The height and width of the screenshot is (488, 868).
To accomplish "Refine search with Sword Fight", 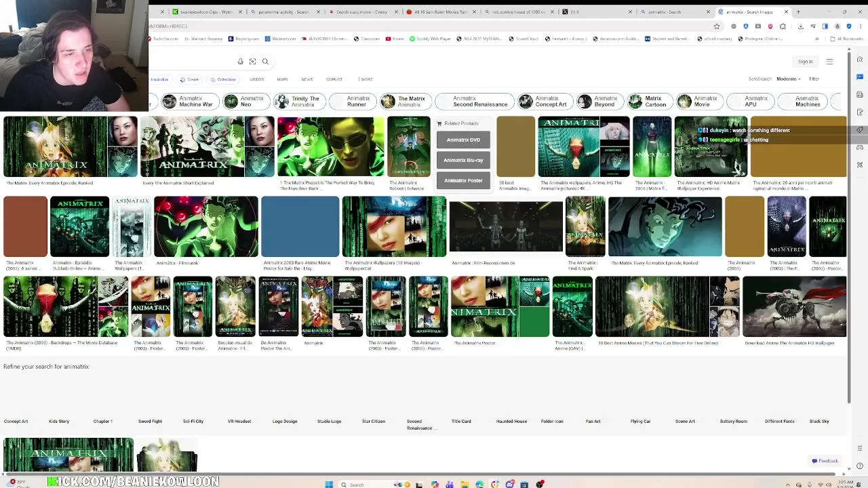I will pyautogui.click(x=150, y=422).
